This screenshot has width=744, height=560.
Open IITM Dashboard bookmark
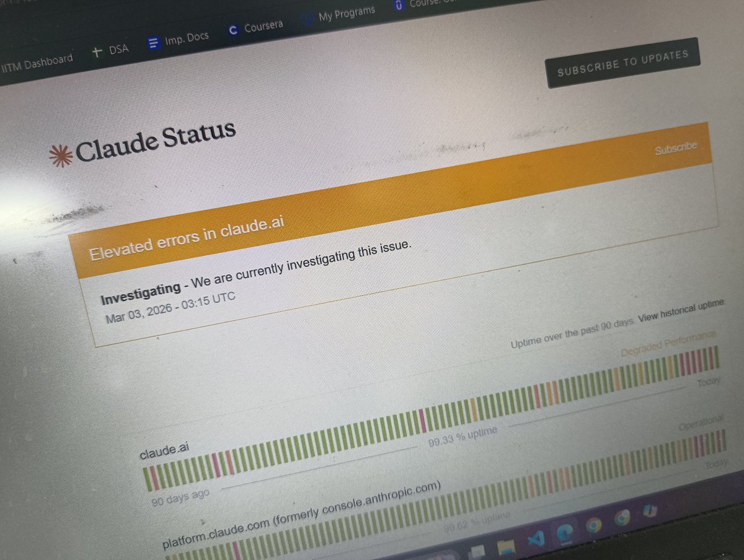click(x=36, y=63)
